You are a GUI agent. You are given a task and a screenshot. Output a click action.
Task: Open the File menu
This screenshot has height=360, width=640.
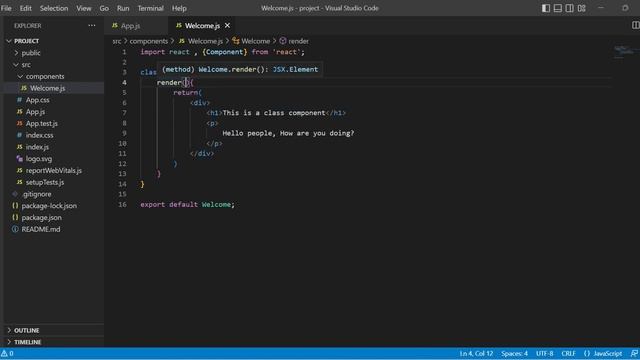point(6,8)
